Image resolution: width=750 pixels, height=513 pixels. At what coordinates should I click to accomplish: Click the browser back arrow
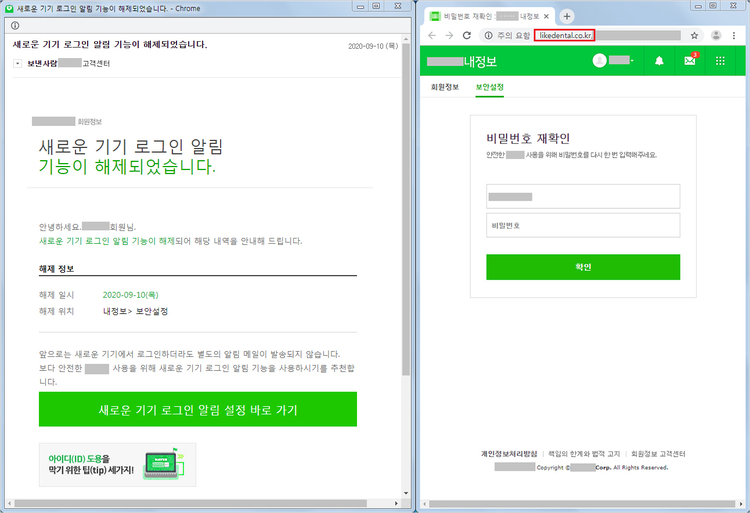pyautogui.click(x=432, y=35)
